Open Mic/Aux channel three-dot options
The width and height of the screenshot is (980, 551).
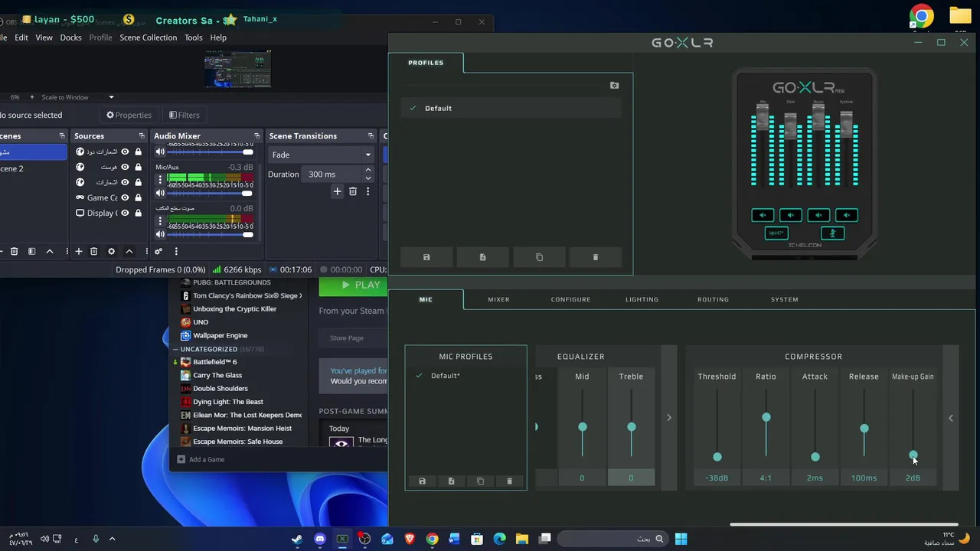[160, 180]
